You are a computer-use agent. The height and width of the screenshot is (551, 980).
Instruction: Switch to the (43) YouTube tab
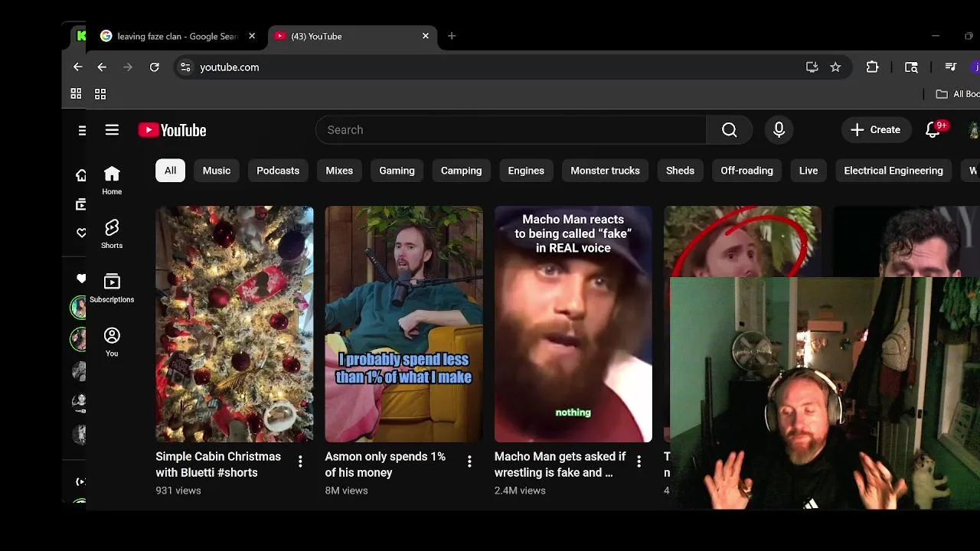[x=352, y=36]
